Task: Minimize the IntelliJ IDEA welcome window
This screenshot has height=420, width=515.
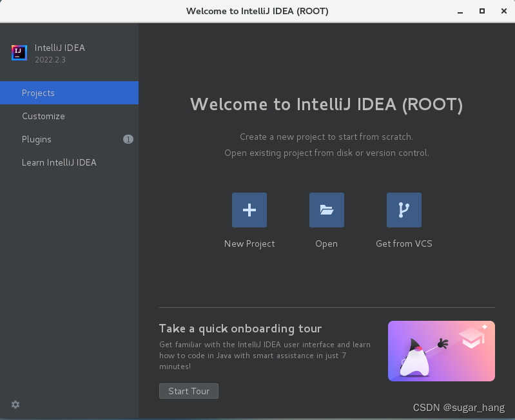Action: [x=460, y=12]
